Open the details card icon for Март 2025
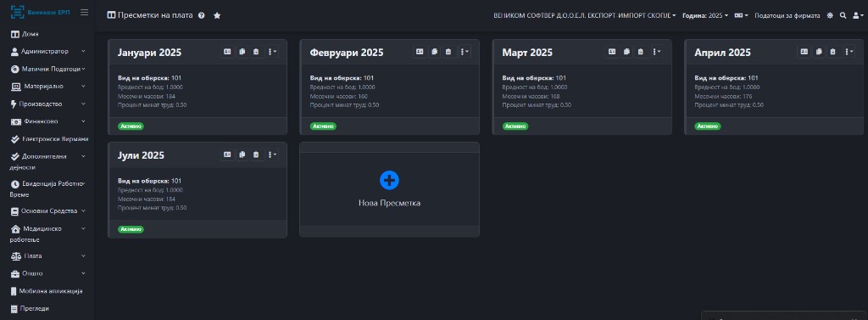868x320 pixels. tap(612, 52)
